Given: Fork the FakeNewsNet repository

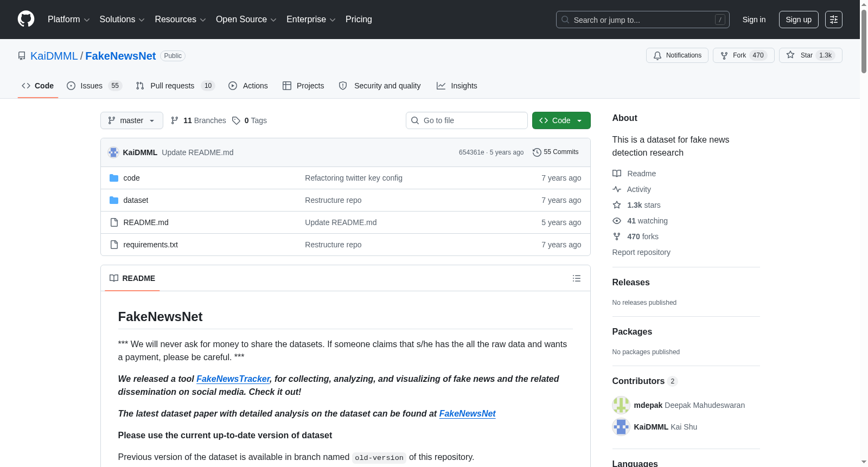Looking at the screenshot, I should (x=743, y=55).
